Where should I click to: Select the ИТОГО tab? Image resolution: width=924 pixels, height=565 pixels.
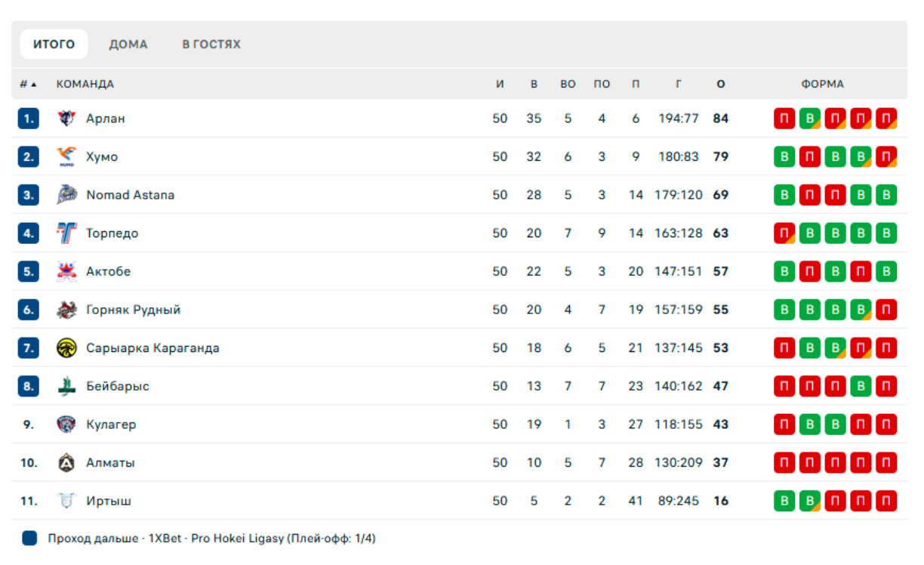[x=54, y=45]
